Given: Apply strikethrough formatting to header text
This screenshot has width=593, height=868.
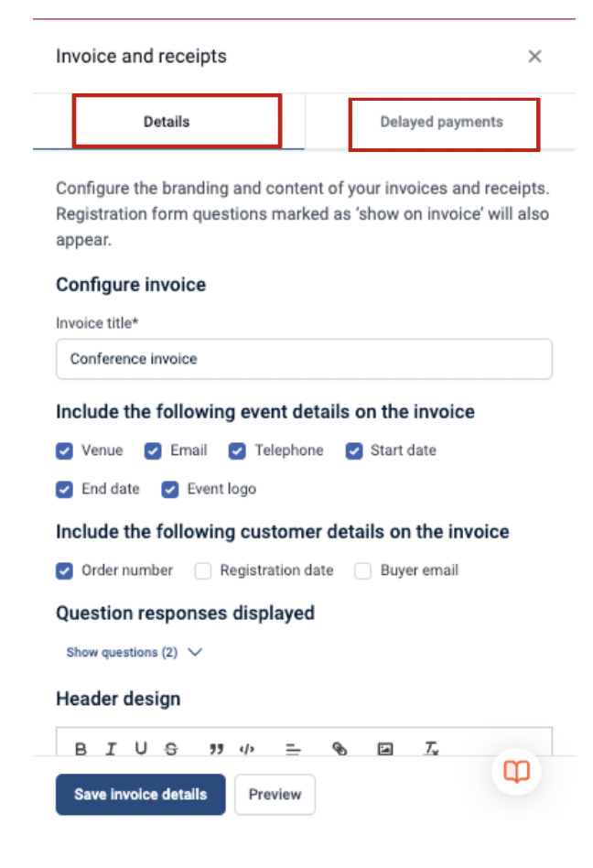Looking at the screenshot, I should (171, 748).
